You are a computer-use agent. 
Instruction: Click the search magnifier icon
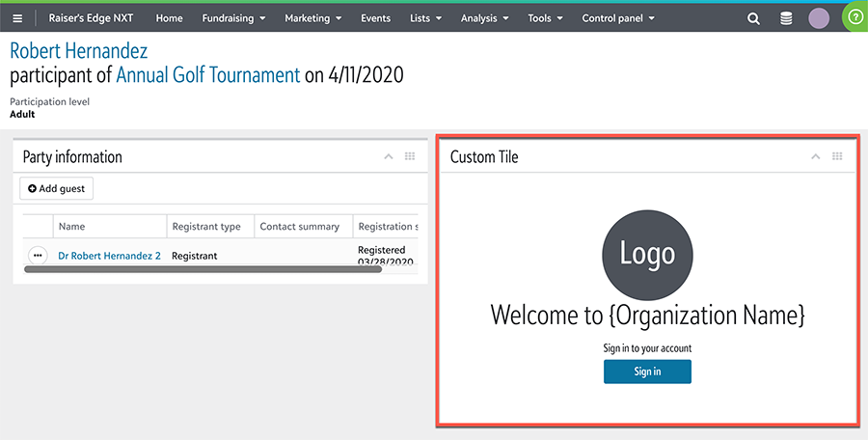coord(753,18)
